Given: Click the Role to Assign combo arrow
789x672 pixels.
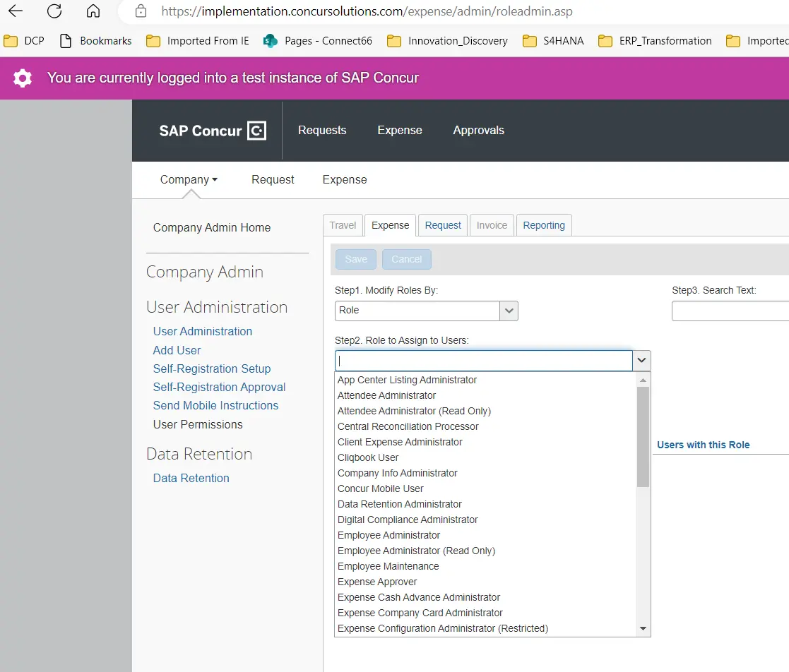Looking at the screenshot, I should point(641,361).
